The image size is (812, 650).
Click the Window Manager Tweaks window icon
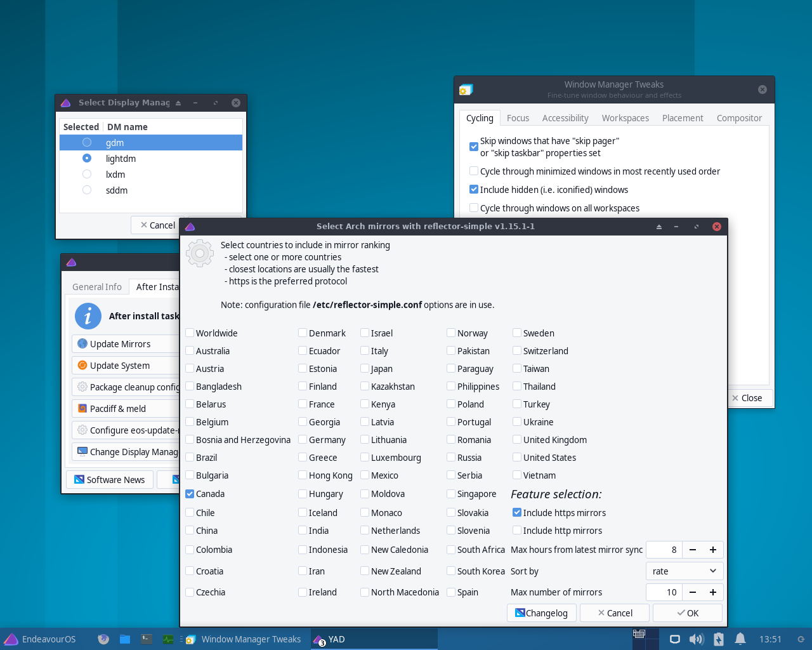coord(466,90)
